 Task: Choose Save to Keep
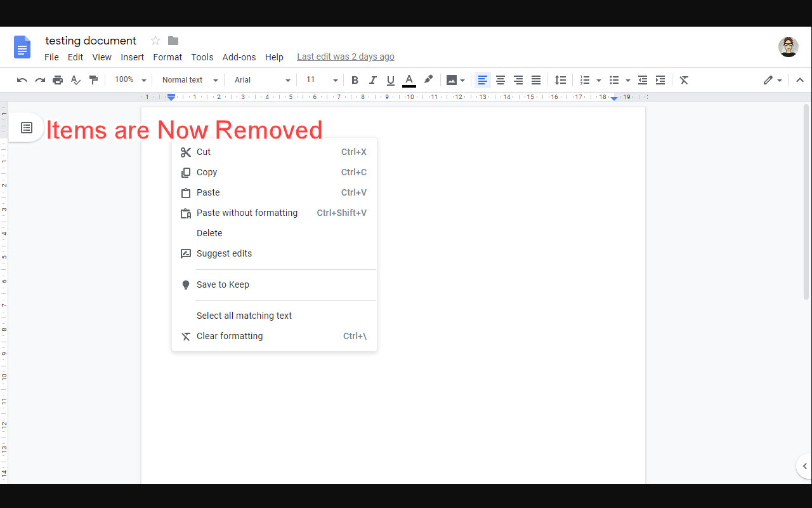274,284
